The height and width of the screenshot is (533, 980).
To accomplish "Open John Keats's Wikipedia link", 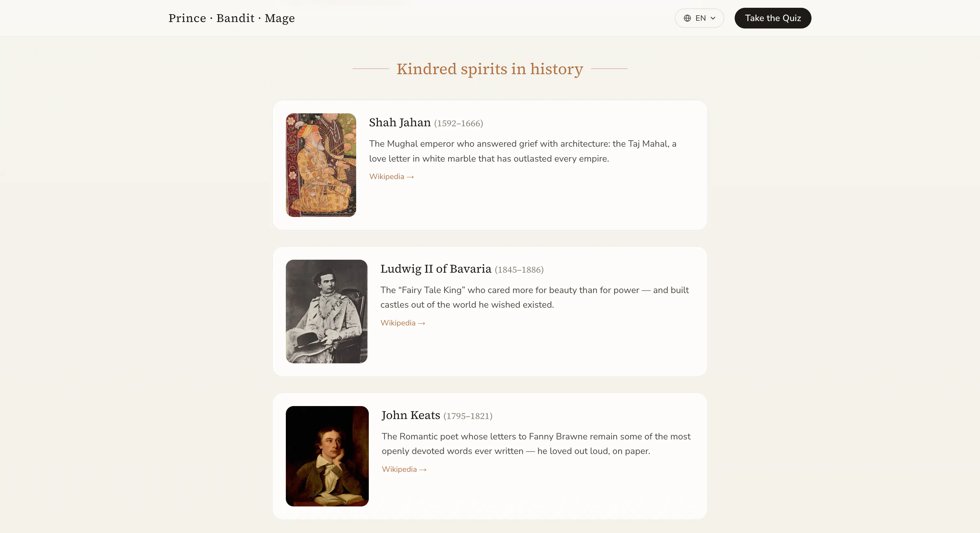I will pos(404,469).
